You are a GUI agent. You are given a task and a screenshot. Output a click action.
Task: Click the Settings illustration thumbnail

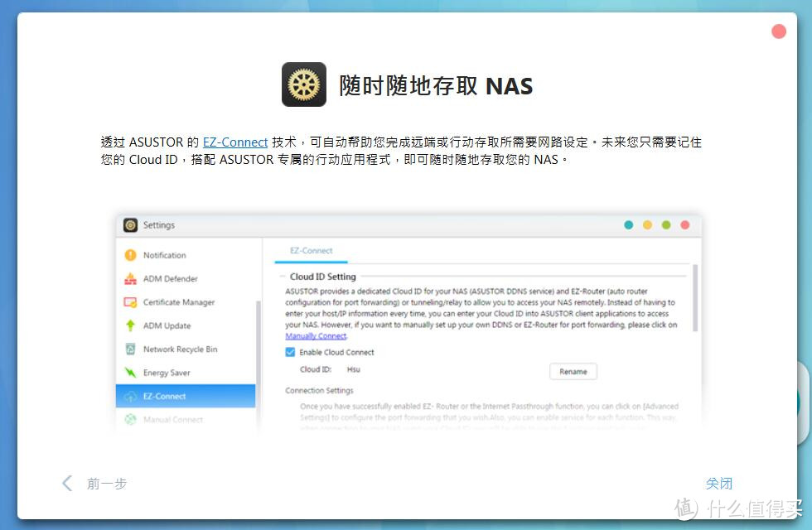pos(408,322)
